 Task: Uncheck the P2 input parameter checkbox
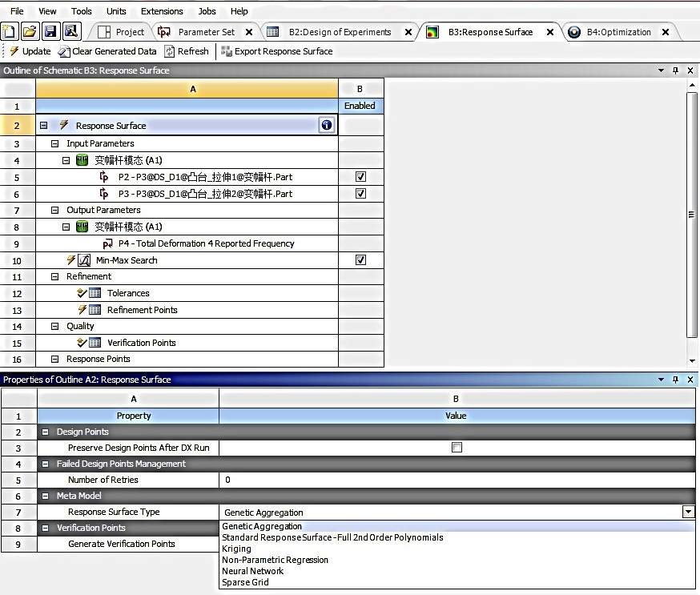pos(360,177)
